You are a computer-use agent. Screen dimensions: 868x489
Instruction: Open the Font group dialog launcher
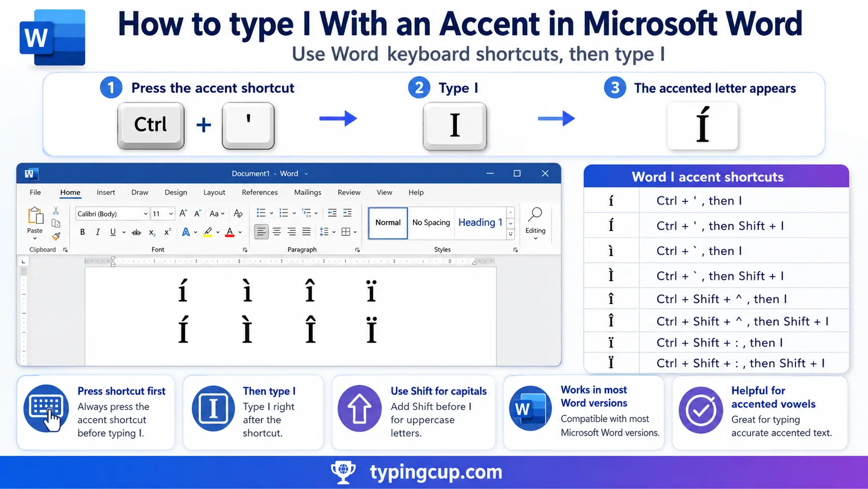pos(245,250)
